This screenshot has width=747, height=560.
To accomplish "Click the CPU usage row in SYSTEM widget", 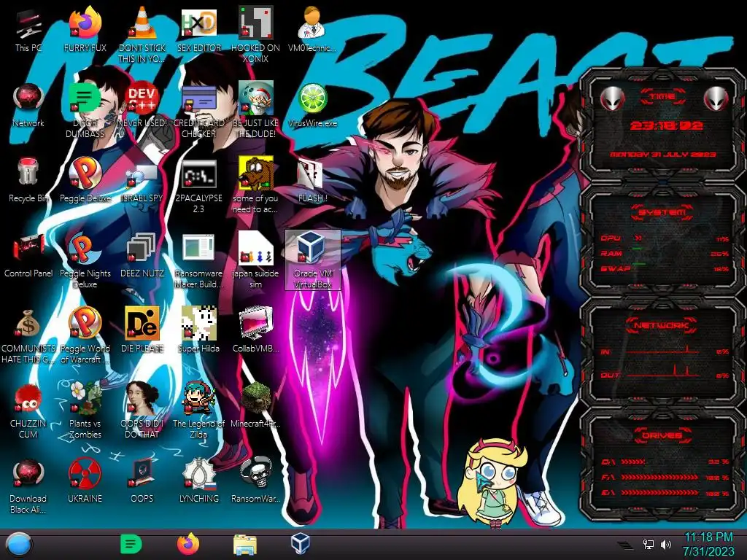I will [664, 238].
